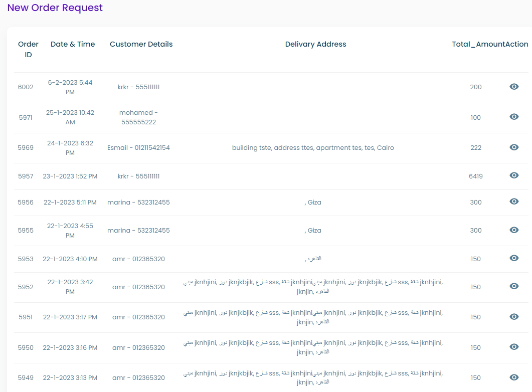The height and width of the screenshot is (392, 532).
Task: Click total amount 200
Action: (x=476, y=87)
